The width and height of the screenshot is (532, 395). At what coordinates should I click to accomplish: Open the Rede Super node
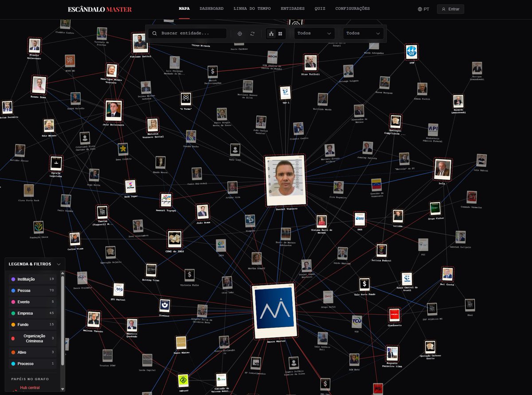[x=130, y=186]
